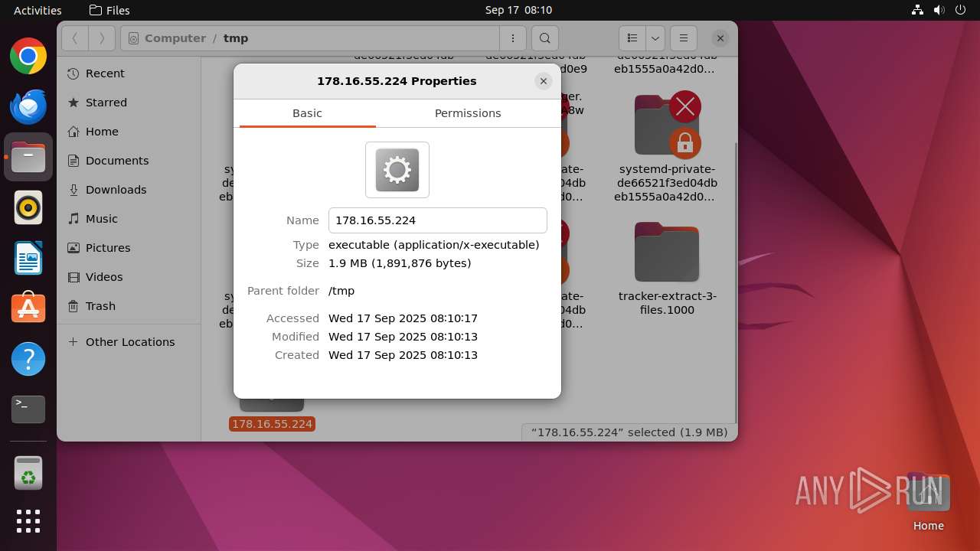Open the path bar three-dot menu
This screenshot has width=980, height=551.
(x=512, y=38)
